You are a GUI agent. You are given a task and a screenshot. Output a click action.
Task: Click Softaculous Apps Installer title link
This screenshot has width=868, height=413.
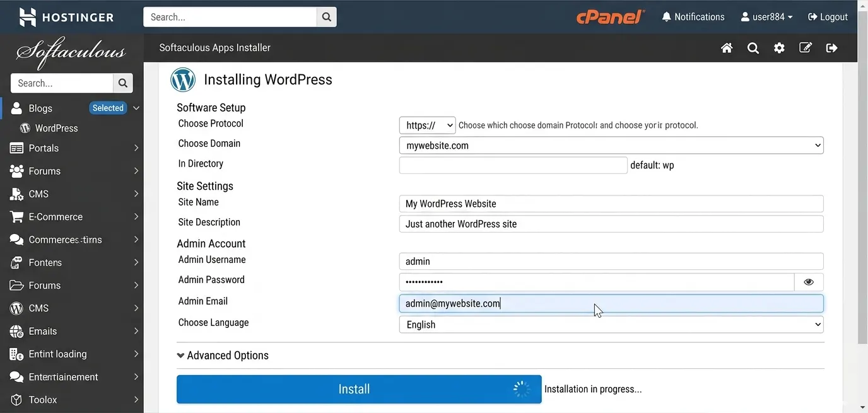click(214, 48)
